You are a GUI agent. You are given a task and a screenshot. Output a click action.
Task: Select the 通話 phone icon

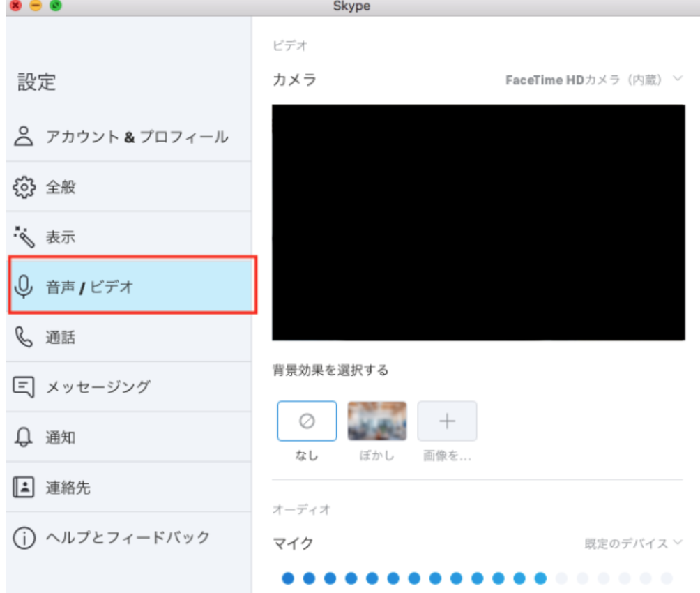(x=26, y=337)
